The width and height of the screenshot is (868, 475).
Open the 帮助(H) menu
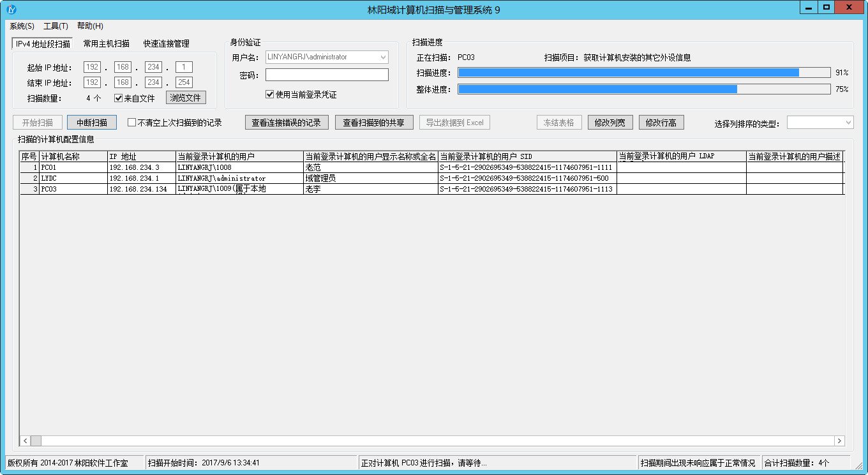[90, 26]
